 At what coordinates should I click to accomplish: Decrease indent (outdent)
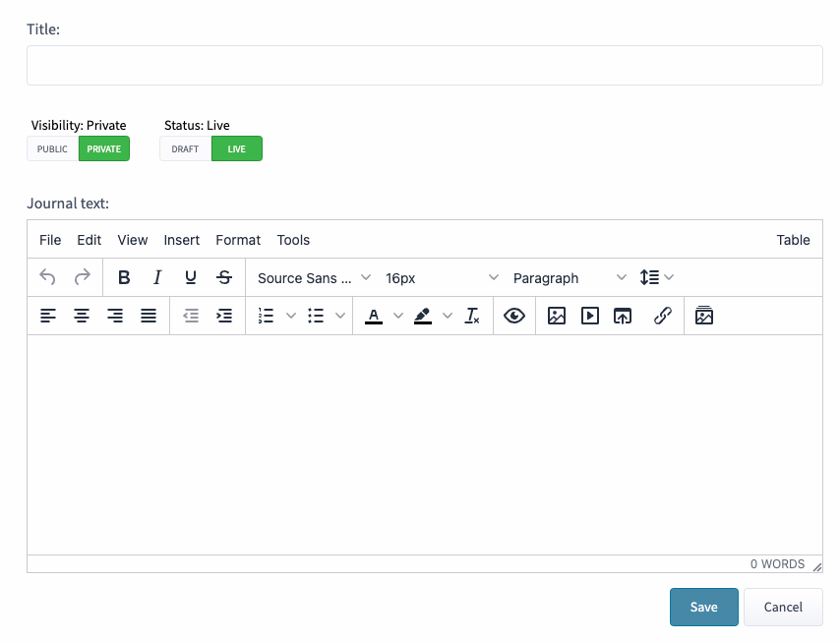(191, 316)
